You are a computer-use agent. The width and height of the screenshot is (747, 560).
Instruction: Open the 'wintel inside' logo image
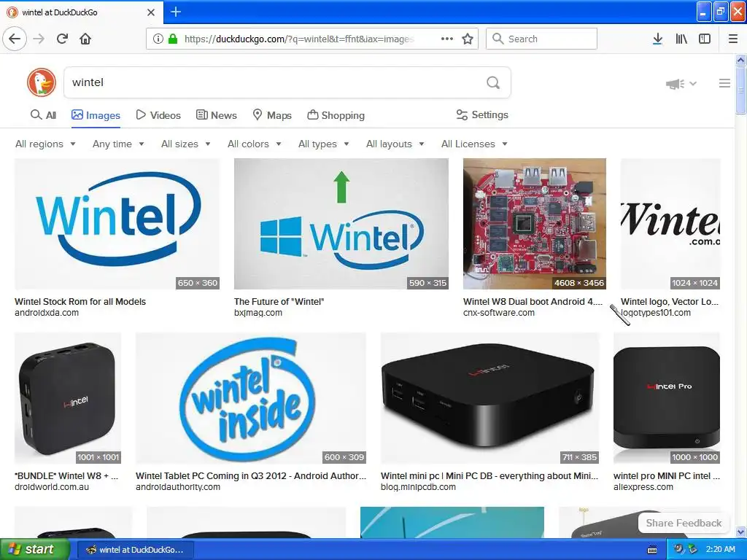(251, 398)
